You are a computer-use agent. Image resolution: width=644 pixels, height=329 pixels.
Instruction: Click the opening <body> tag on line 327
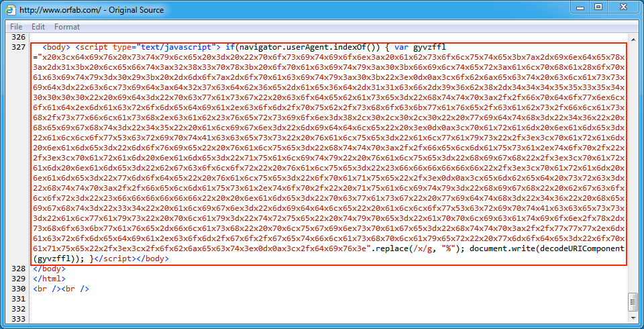coord(56,47)
